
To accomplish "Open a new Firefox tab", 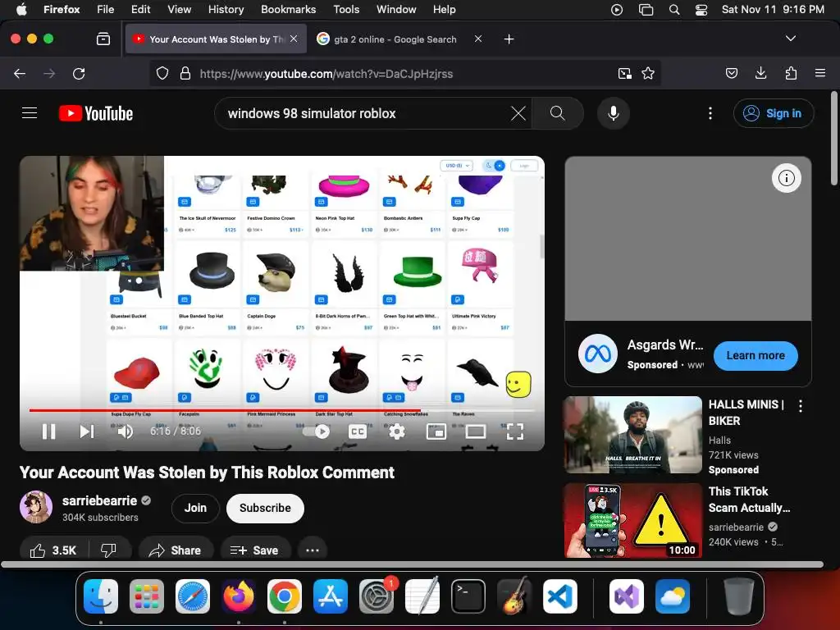I will pos(509,39).
